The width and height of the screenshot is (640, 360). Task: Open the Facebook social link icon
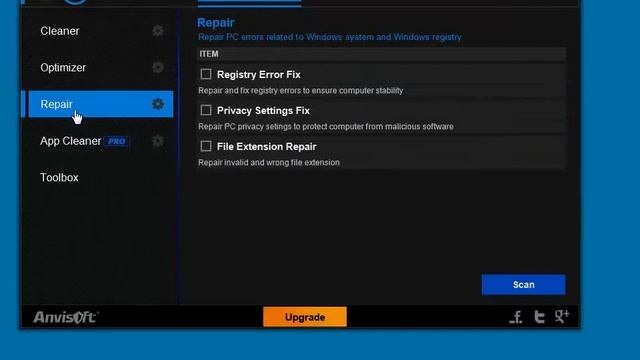pyautogui.click(x=516, y=317)
